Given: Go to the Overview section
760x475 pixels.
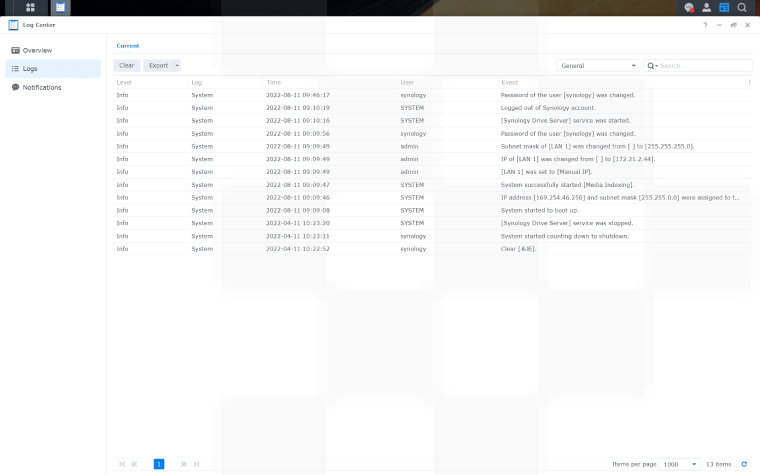Looking at the screenshot, I should pyautogui.click(x=37, y=50).
